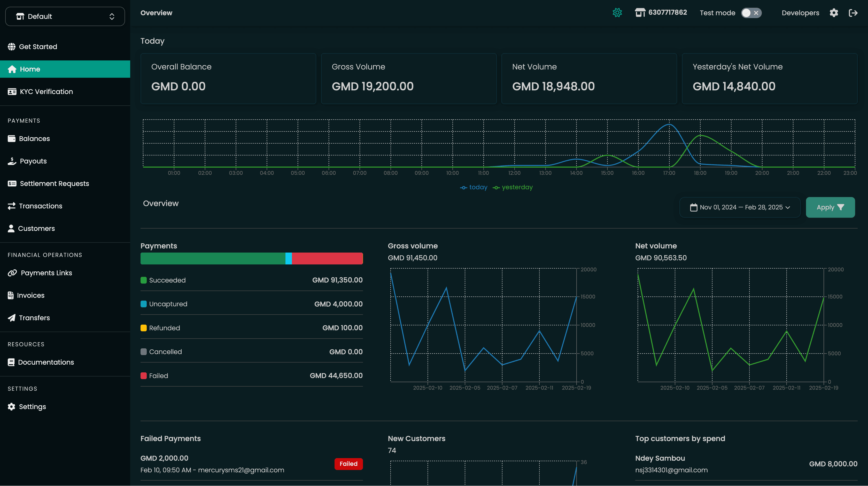This screenshot has height=486, width=868.
Task: Open Payouts menu item
Action: coord(65,161)
